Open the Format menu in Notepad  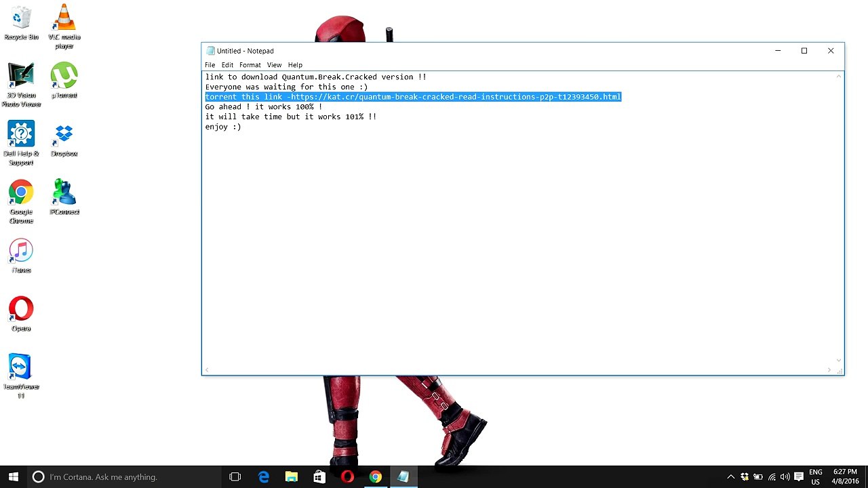coord(250,65)
